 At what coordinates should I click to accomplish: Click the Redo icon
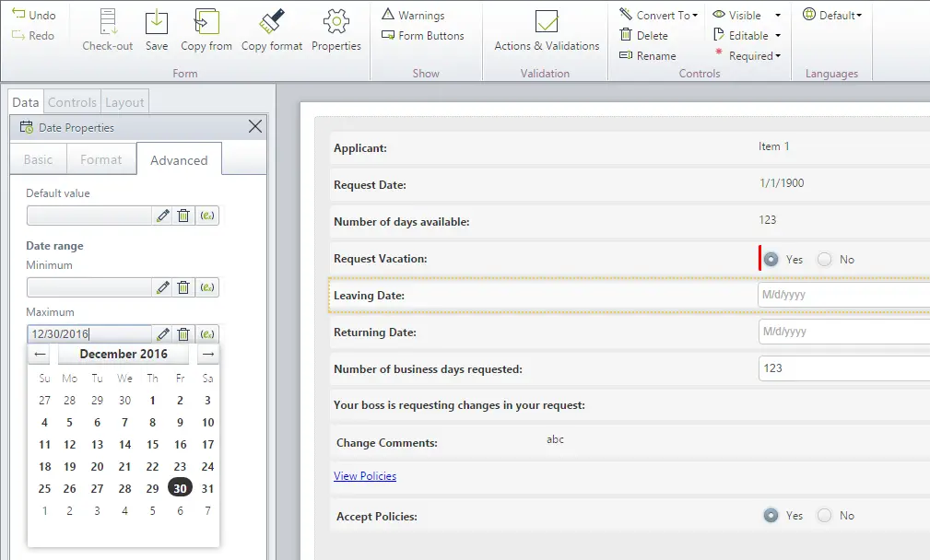[x=18, y=35]
